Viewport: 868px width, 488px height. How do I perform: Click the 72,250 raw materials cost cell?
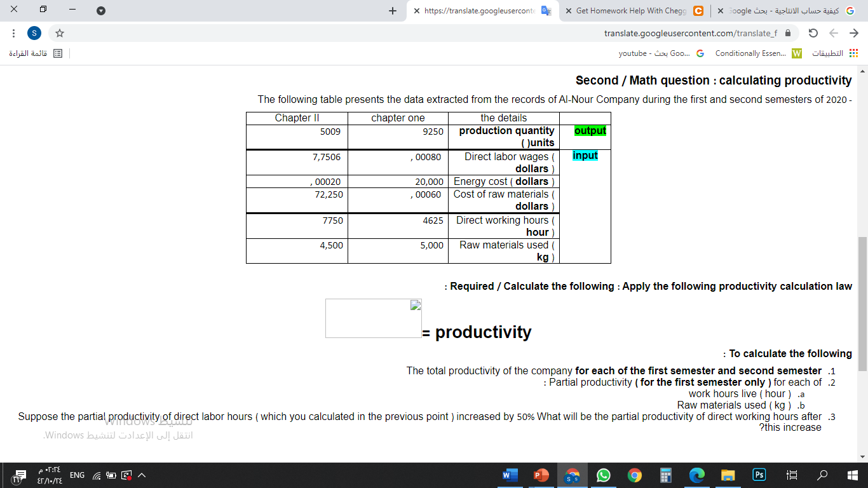pyautogui.click(x=297, y=200)
